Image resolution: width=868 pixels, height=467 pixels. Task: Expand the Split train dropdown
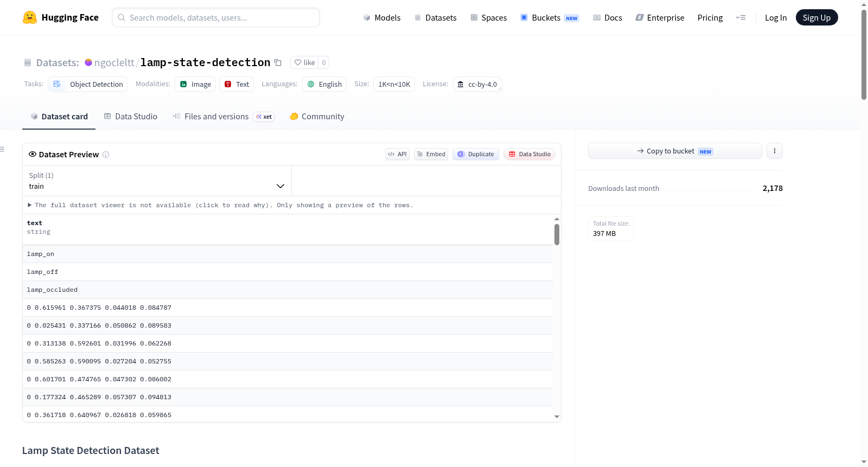tap(157, 181)
